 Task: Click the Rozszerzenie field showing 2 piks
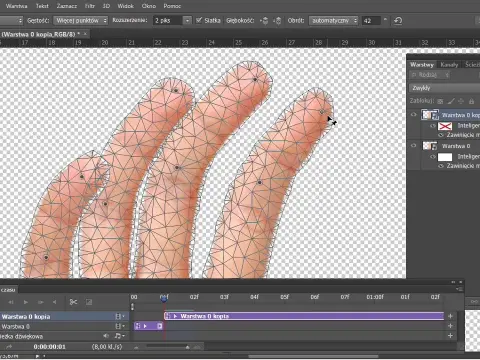coord(168,21)
